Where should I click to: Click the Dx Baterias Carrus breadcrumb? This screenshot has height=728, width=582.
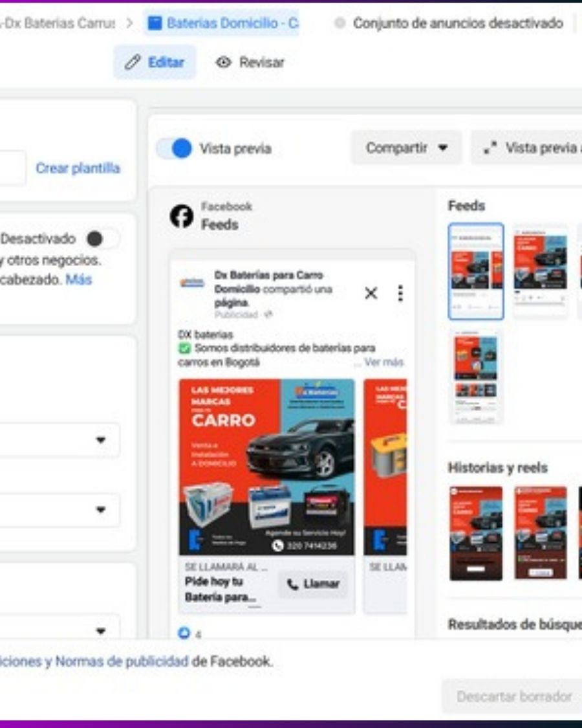click(58, 23)
